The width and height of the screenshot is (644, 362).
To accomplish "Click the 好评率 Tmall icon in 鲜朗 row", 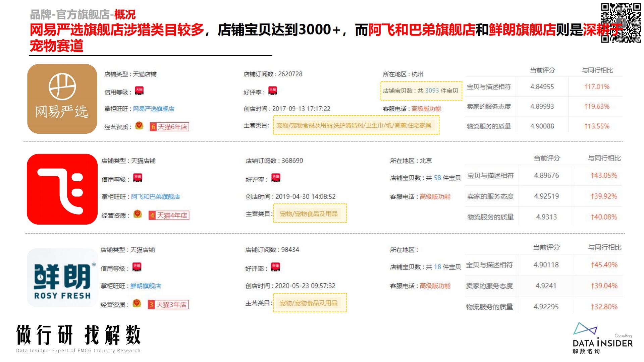I will tap(275, 267).
